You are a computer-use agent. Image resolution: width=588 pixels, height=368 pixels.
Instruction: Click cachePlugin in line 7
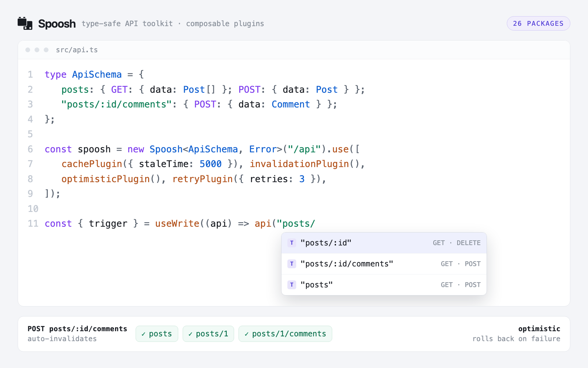92,164
